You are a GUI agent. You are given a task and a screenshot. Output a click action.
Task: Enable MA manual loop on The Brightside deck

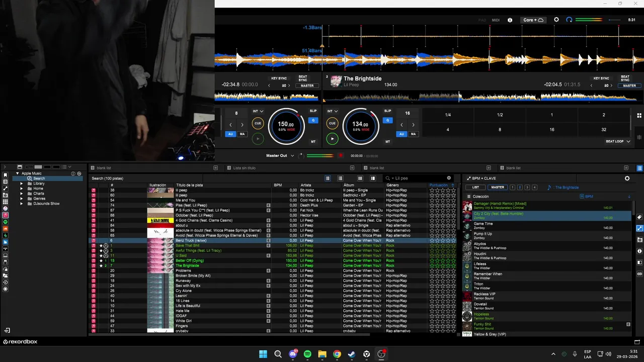coord(413,134)
